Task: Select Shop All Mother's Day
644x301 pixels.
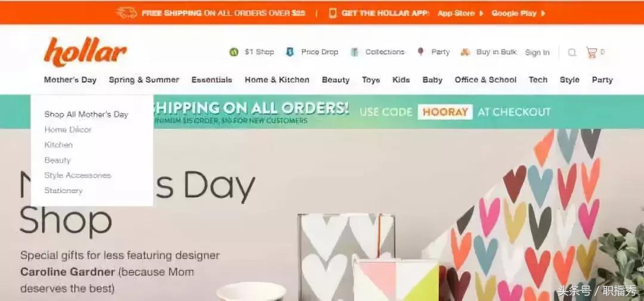Action: [86, 114]
